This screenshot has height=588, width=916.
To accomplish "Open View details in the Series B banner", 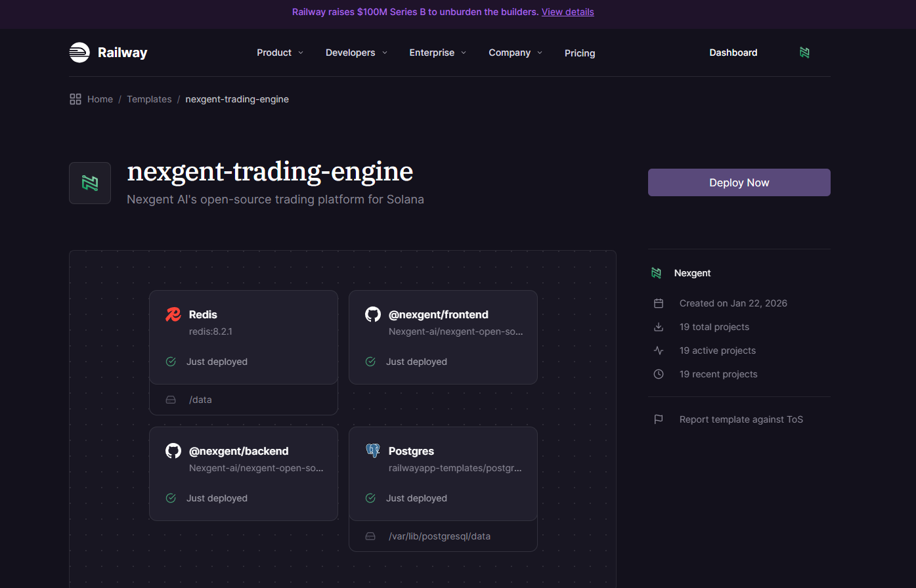I will [567, 11].
